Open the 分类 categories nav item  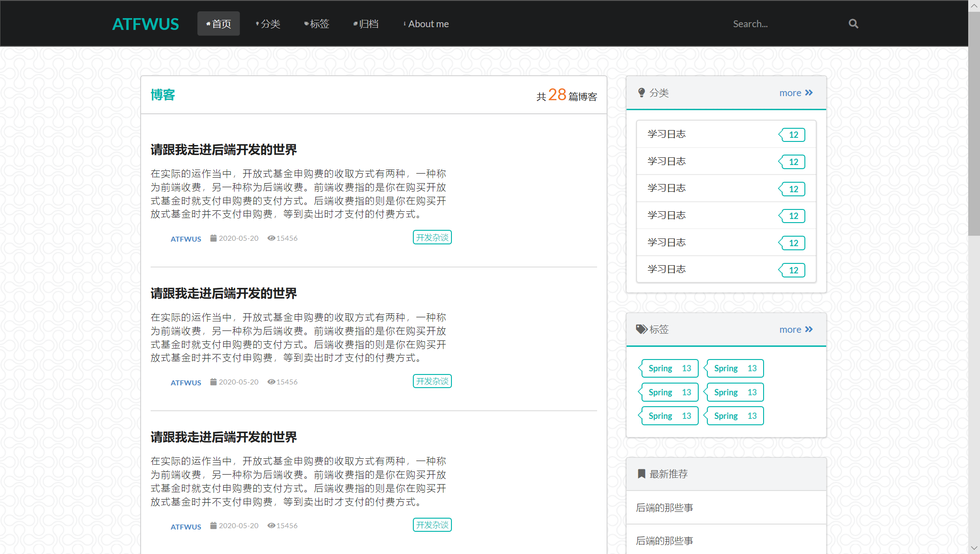coord(268,24)
